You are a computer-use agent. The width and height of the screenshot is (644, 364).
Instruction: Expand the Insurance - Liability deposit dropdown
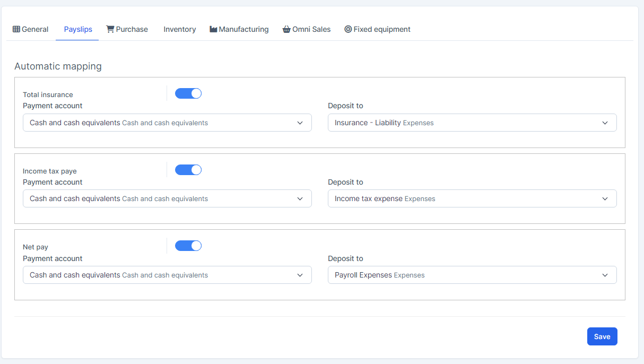[472, 123]
